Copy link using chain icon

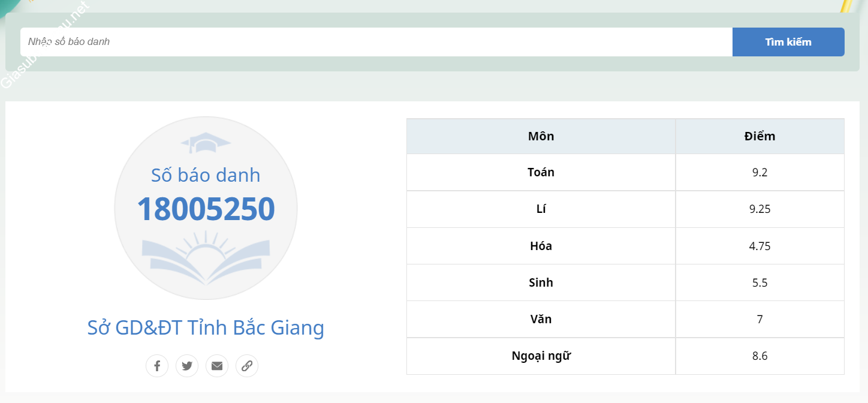point(247,366)
